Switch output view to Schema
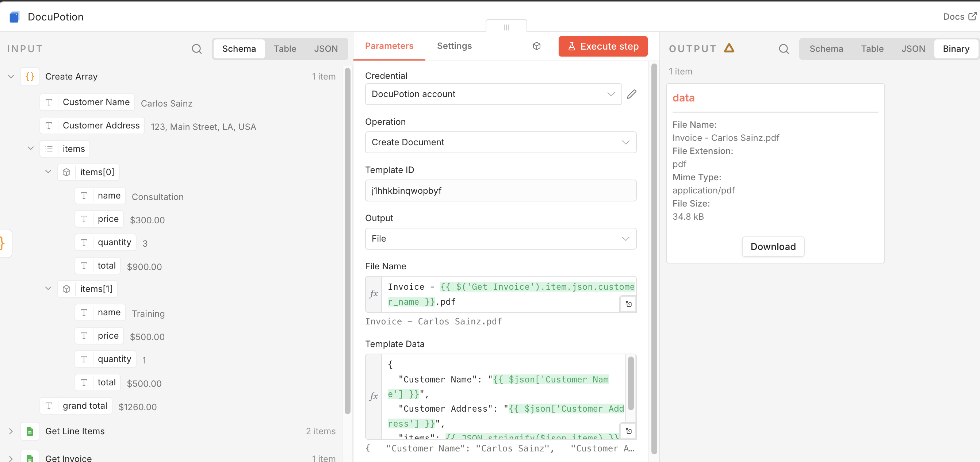 click(x=826, y=49)
